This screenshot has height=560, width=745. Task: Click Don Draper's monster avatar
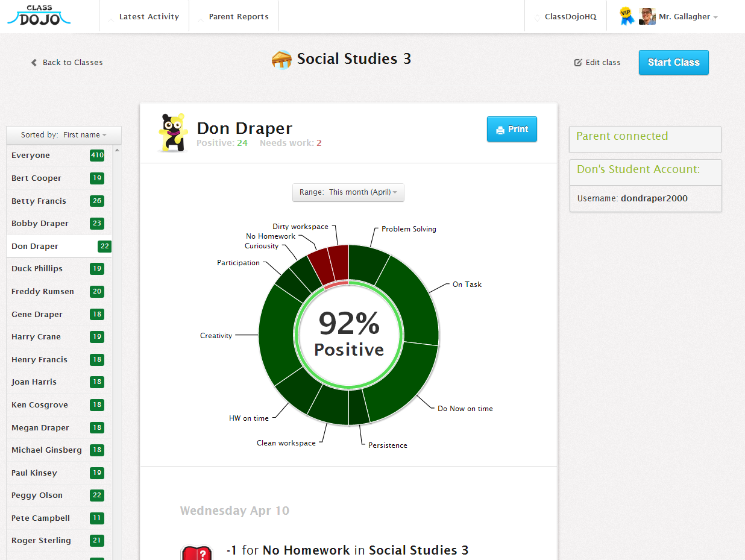173,133
